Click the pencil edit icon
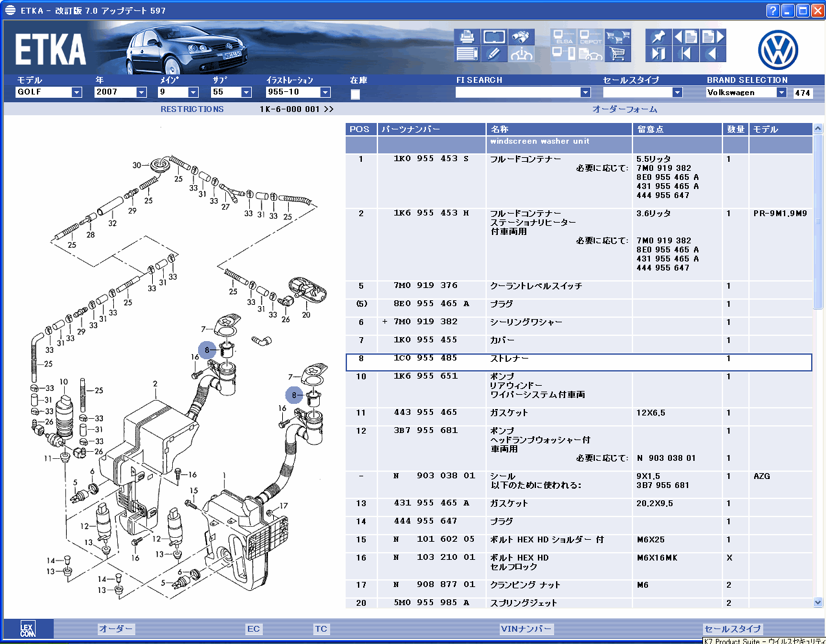Viewport: 826px width, 644px height. pyautogui.click(x=495, y=54)
